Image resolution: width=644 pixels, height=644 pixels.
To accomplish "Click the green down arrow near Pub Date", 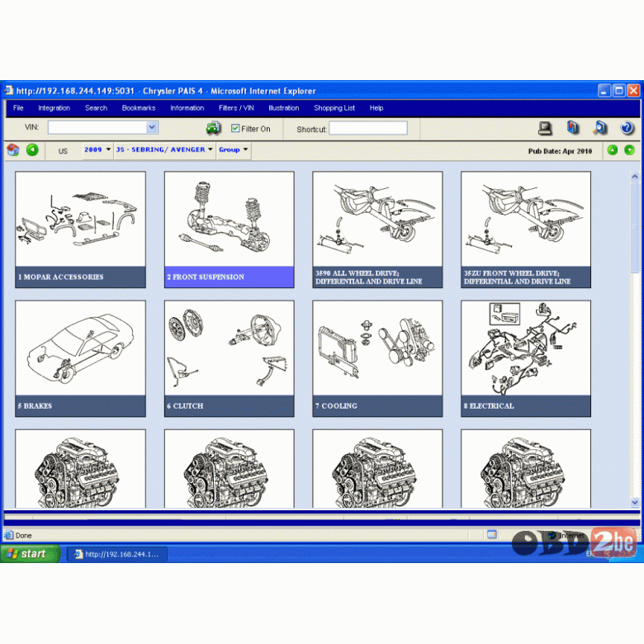I will click(629, 150).
